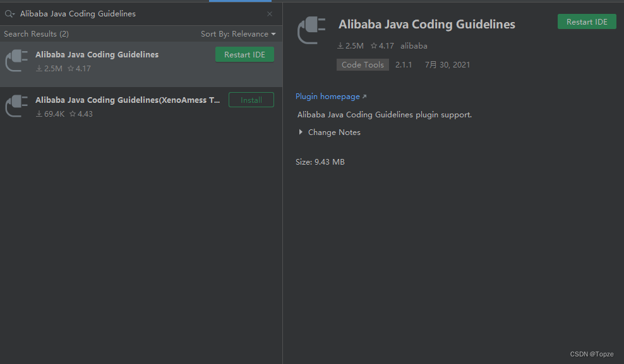
Task: Click the 2.5M downloads count in the details pane
Action: pyautogui.click(x=350, y=46)
